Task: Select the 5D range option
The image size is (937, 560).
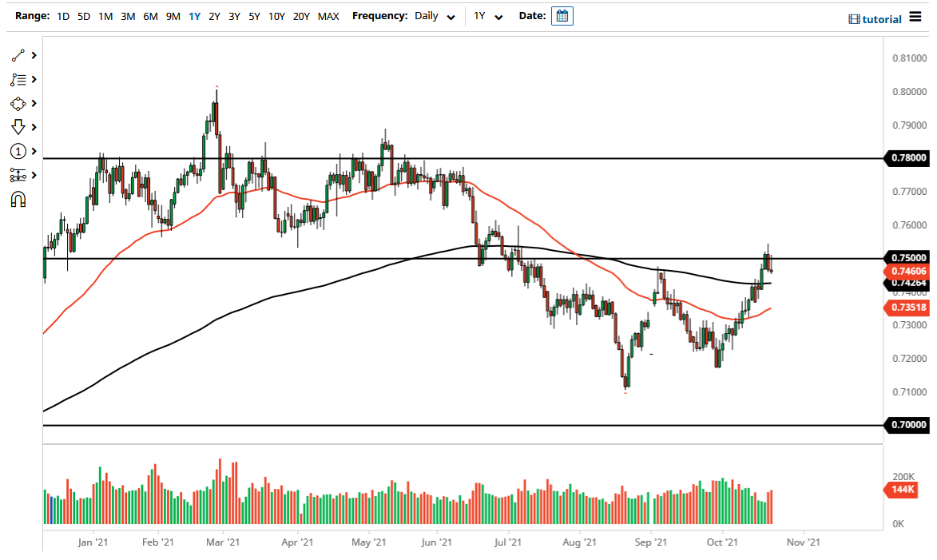Action: [83, 16]
